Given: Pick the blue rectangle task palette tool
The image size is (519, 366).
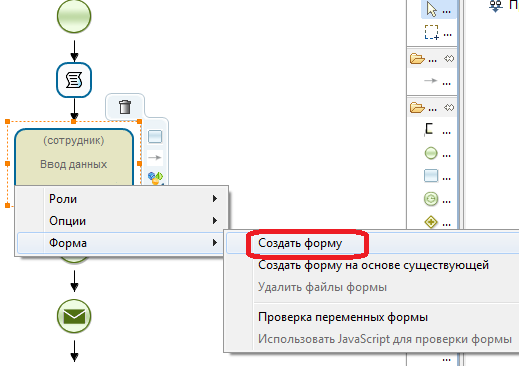Looking at the screenshot, I should (431, 176).
